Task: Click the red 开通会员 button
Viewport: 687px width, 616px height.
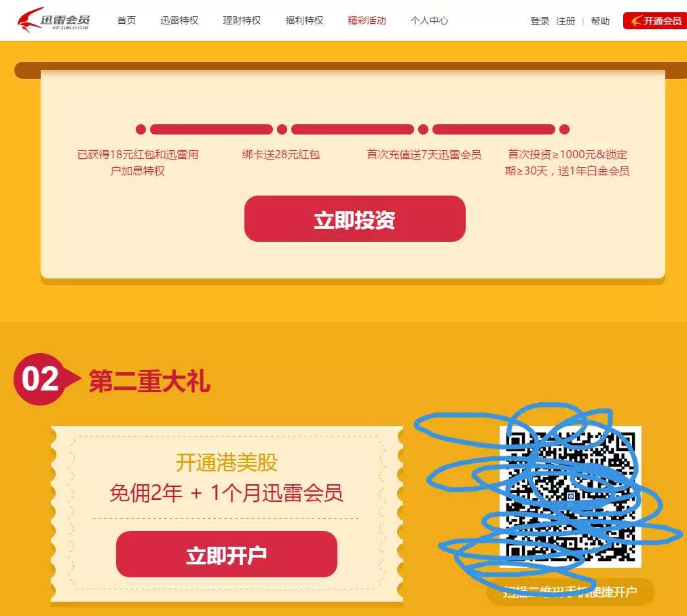Action: (655, 21)
